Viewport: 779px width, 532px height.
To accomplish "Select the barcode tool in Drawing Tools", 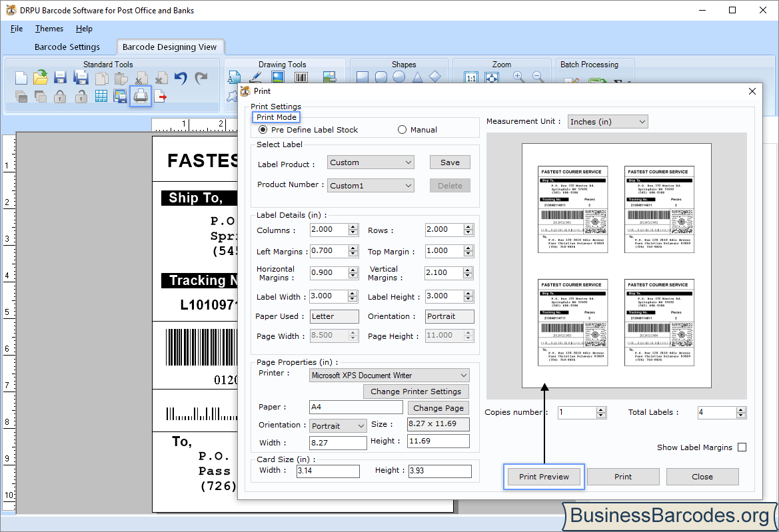I will (x=301, y=77).
